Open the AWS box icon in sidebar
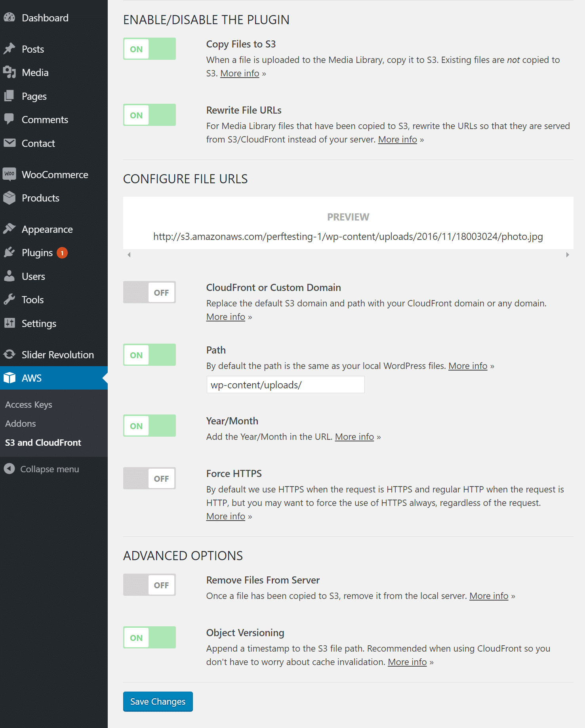The height and width of the screenshot is (728, 585). [x=9, y=378]
